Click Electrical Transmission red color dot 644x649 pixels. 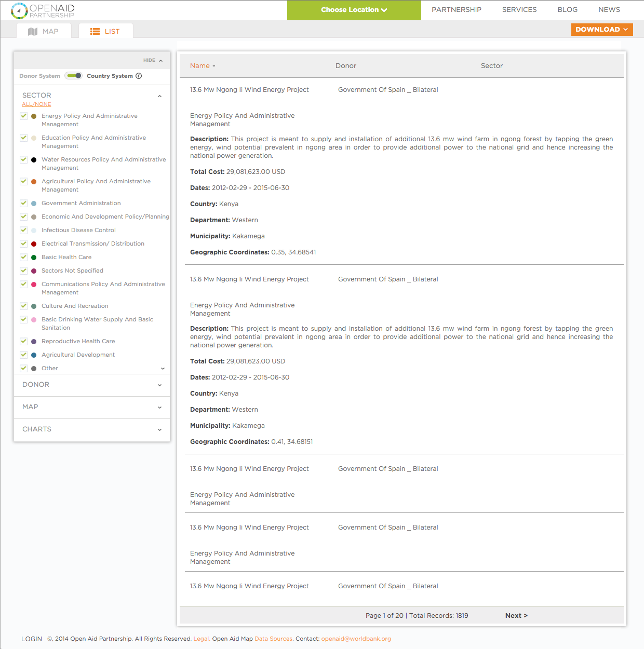click(x=34, y=244)
